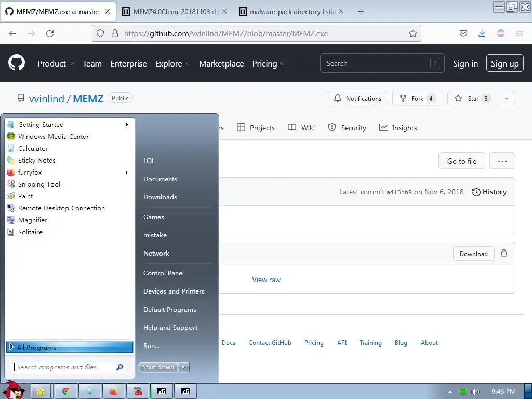This screenshot has width=532, height=399.
Task: Click the browser URL address bar
Action: [x=258, y=33]
